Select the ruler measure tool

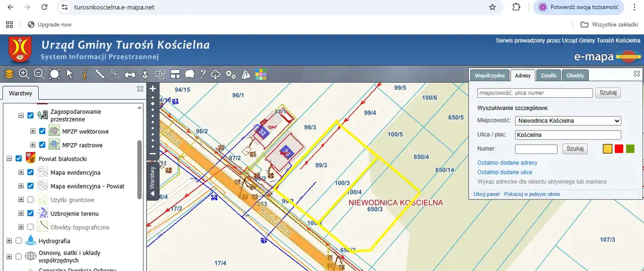[x=100, y=74]
